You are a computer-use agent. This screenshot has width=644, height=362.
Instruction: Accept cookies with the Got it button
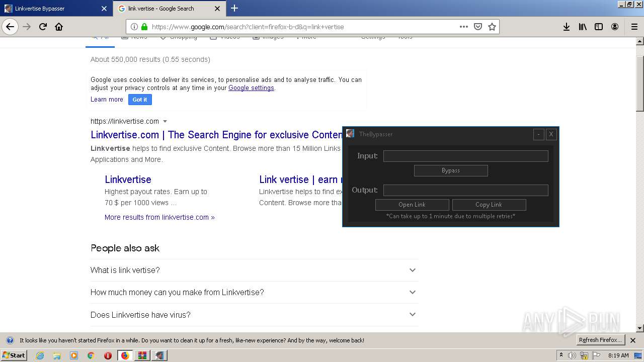click(140, 100)
